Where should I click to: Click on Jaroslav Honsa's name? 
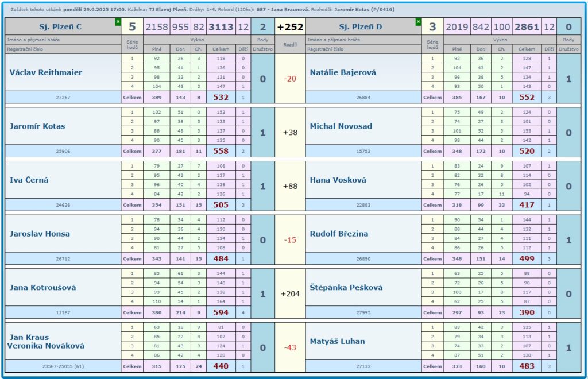pos(40,234)
